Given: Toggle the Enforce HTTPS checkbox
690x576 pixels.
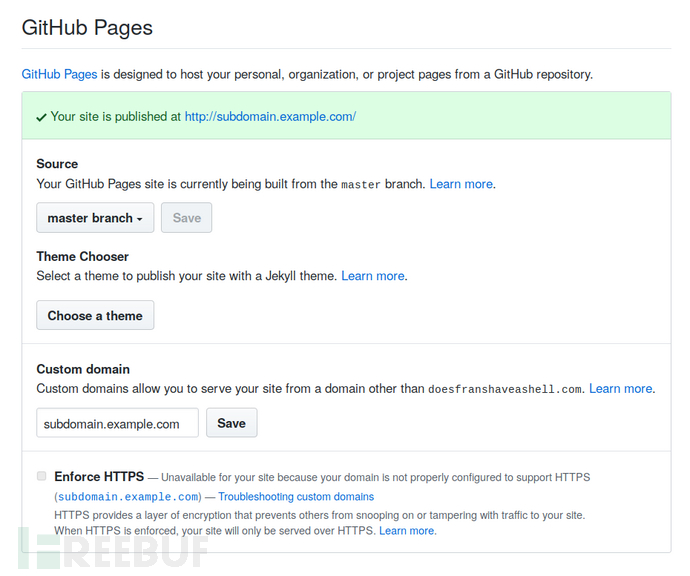Looking at the screenshot, I should (x=41, y=476).
